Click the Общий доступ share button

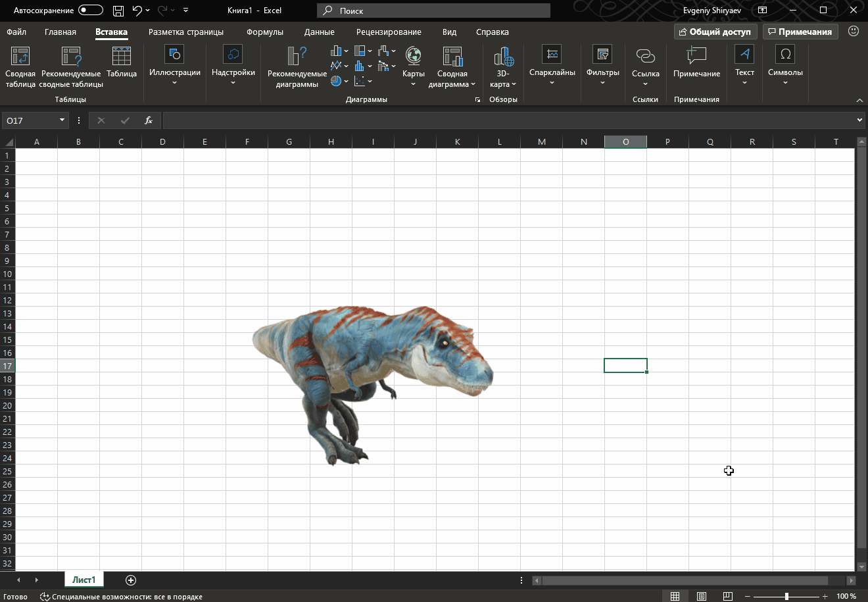point(716,32)
